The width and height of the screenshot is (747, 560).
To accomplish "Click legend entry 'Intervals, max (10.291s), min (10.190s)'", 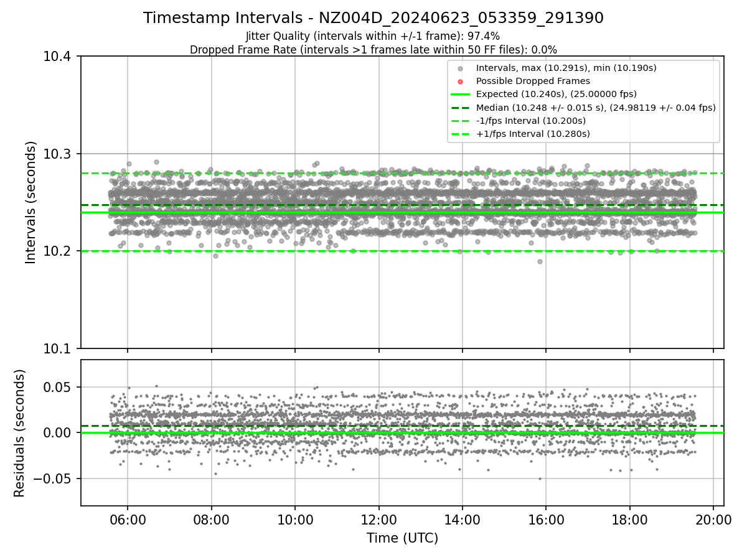I will coord(566,68).
